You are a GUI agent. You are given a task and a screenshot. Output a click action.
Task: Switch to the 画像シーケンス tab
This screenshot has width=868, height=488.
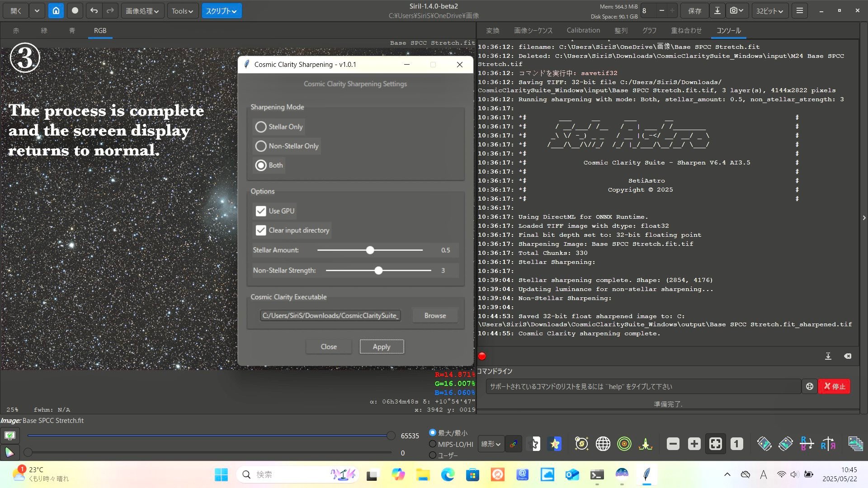point(533,30)
